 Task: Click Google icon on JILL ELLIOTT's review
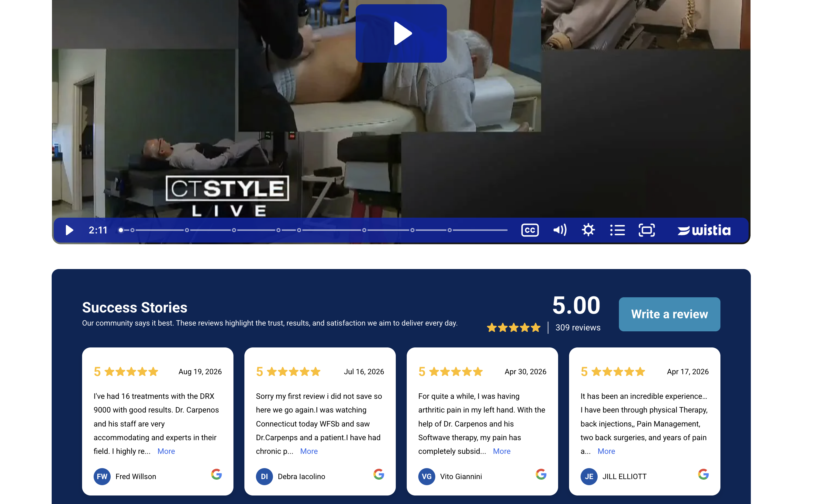(703, 474)
